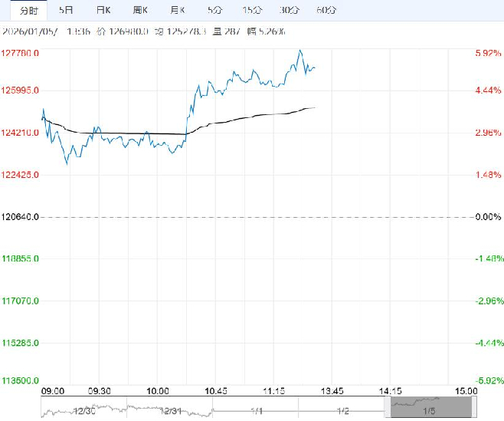This screenshot has height=421, width=504.
Task: Open the 5日 five-day chart tab
Action: click(67, 11)
